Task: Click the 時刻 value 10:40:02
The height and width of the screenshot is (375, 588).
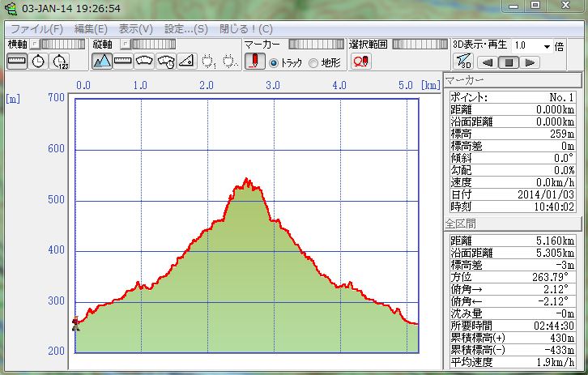Action: click(554, 207)
